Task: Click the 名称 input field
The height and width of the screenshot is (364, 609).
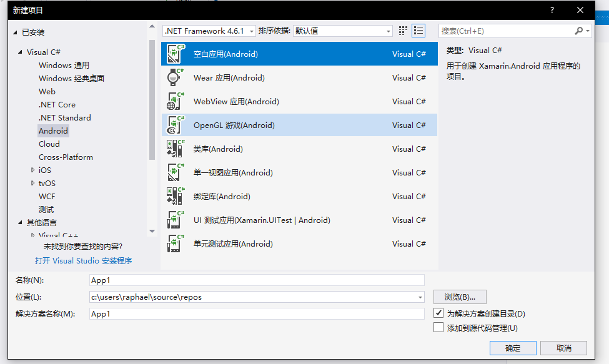Action: coord(257,280)
